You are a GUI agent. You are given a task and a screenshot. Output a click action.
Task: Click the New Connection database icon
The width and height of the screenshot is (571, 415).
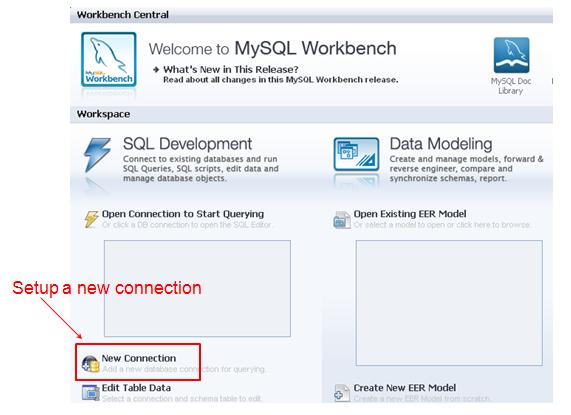pyautogui.click(x=90, y=364)
